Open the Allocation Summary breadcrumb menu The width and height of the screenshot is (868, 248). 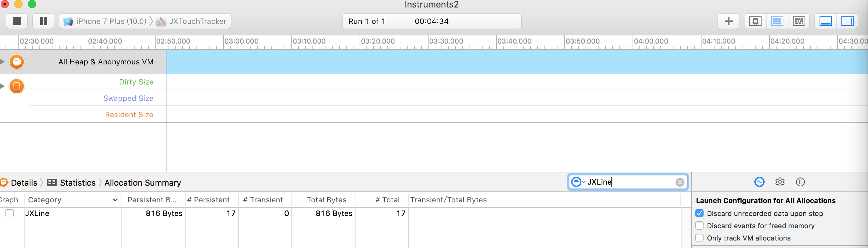pos(143,183)
